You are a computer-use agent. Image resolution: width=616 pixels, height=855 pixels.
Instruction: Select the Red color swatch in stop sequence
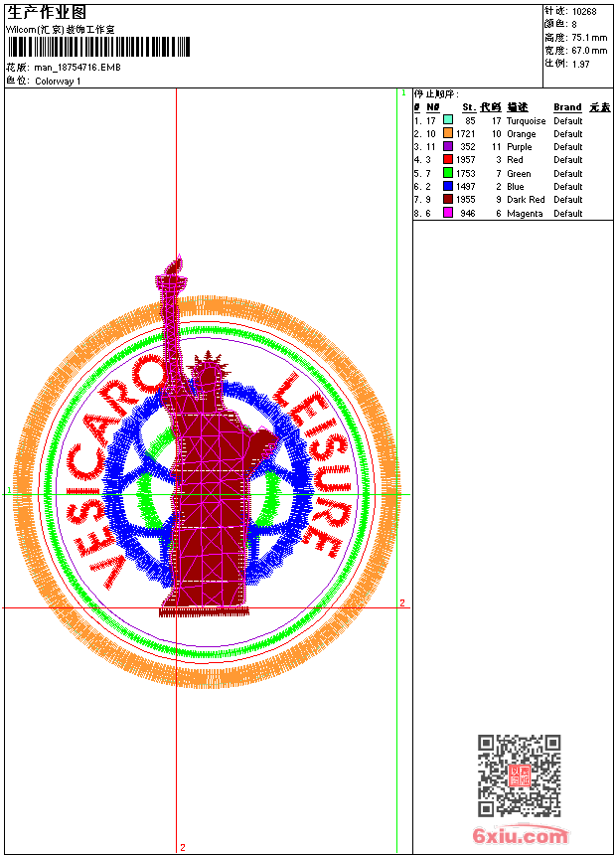pyautogui.click(x=447, y=159)
